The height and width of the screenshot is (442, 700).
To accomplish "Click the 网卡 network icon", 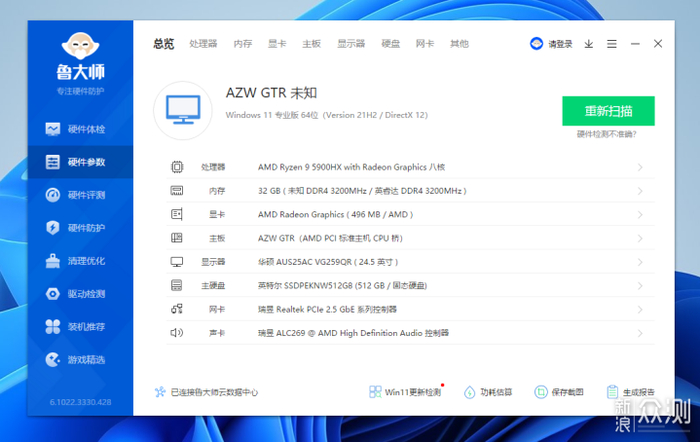I will point(177,309).
